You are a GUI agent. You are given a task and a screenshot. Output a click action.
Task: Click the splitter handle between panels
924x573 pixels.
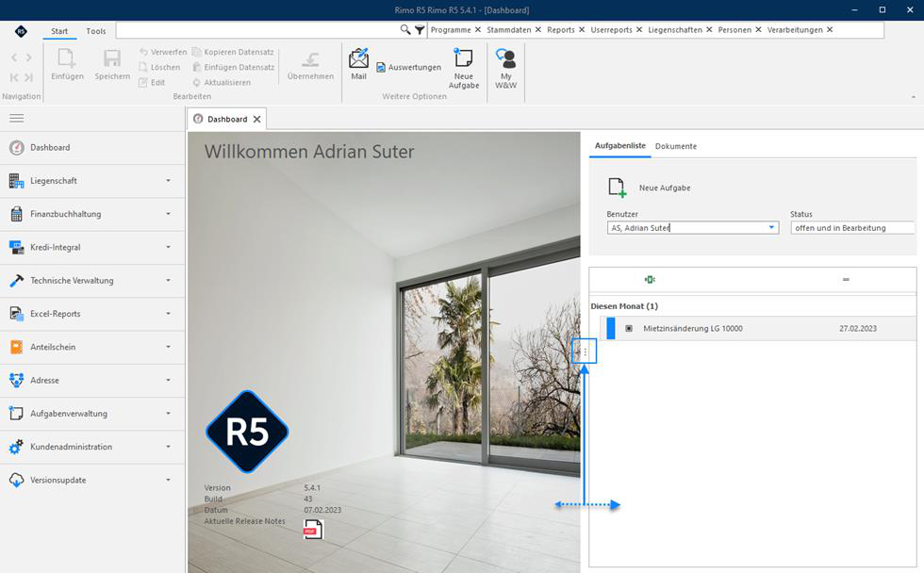click(585, 352)
